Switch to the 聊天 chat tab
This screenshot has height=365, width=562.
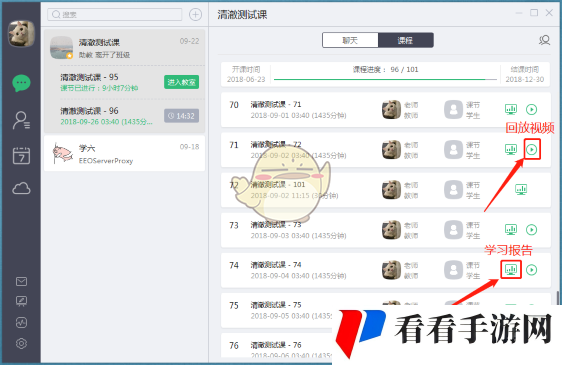(350, 40)
